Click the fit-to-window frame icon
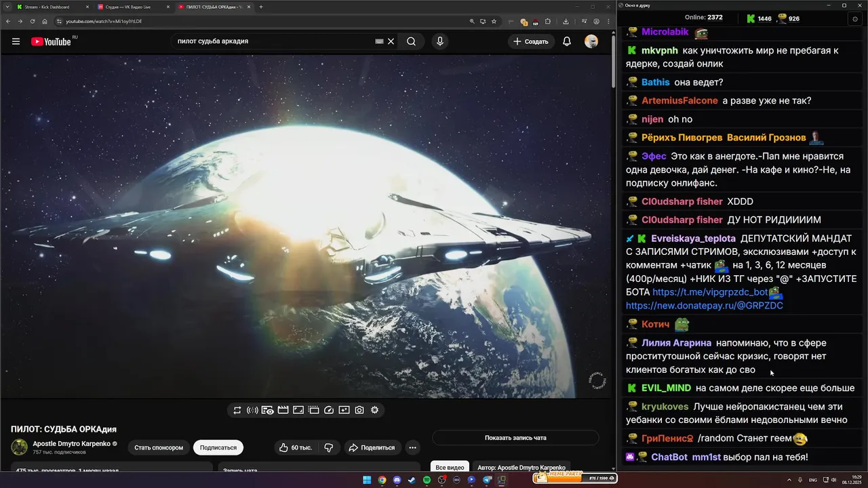The width and height of the screenshot is (868, 488). pos(298,410)
